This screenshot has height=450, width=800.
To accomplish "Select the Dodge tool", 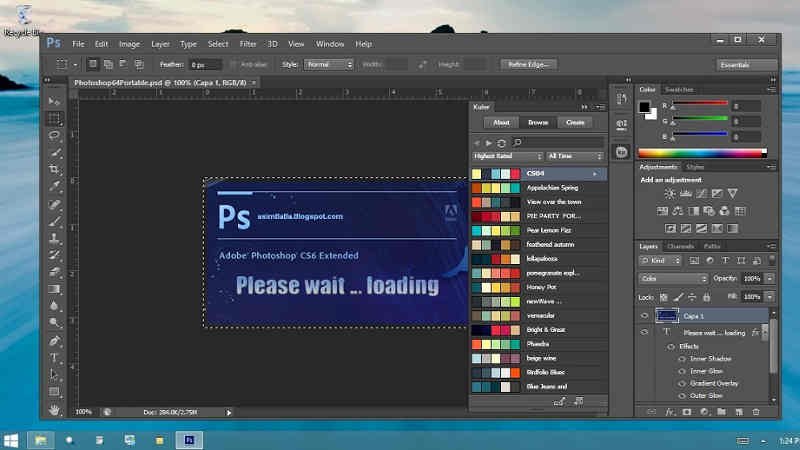I will [54, 323].
